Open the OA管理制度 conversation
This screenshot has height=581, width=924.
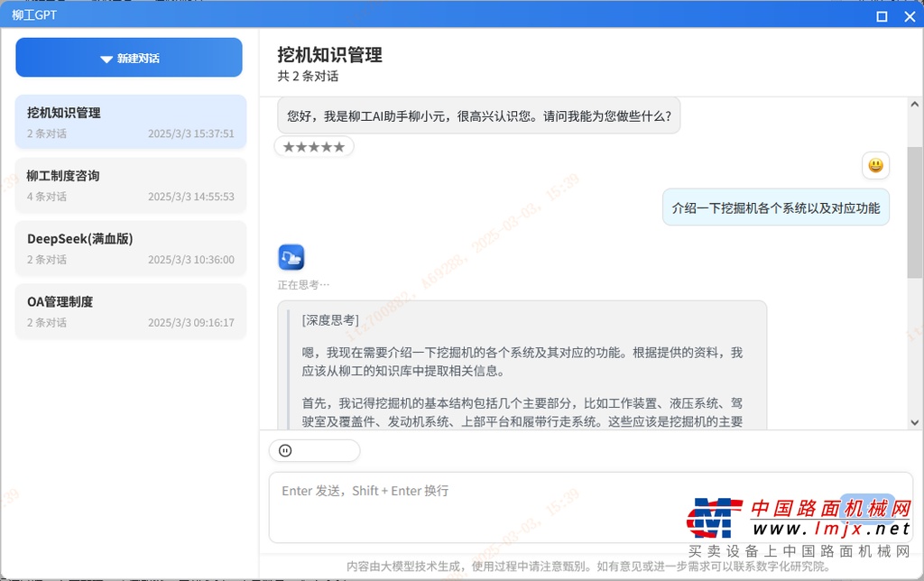pyautogui.click(x=130, y=311)
